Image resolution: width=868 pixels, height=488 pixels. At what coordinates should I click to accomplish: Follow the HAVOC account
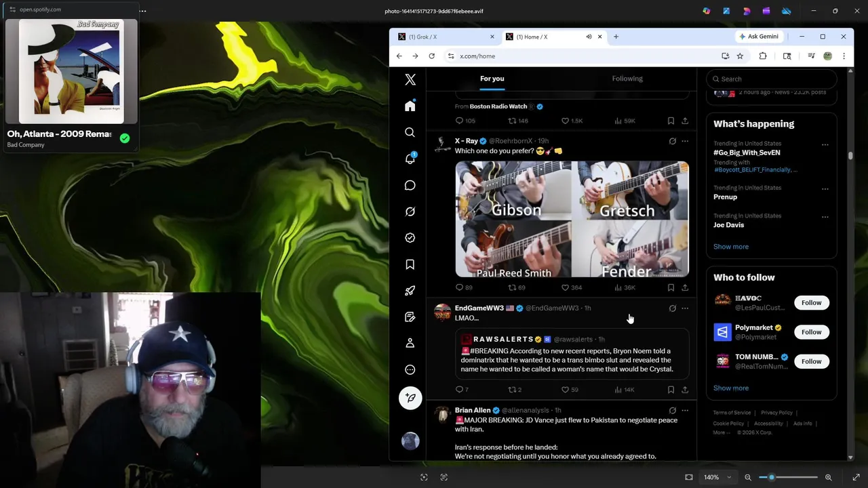pos(811,303)
